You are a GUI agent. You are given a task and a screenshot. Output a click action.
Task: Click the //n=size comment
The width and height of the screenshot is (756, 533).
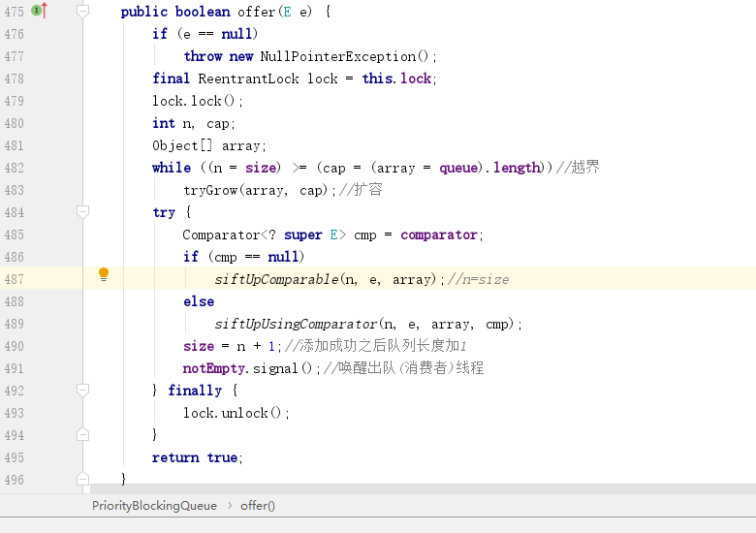pyautogui.click(x=478, y=279)
